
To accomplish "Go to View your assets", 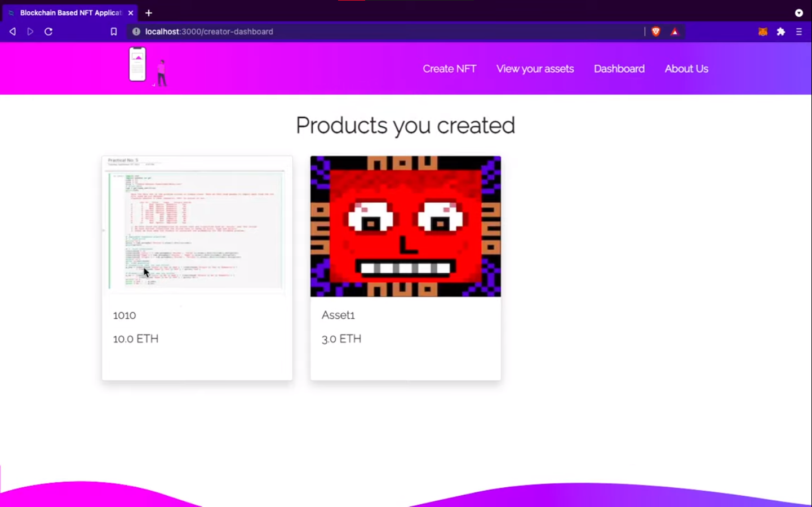I will click(535, 69).
